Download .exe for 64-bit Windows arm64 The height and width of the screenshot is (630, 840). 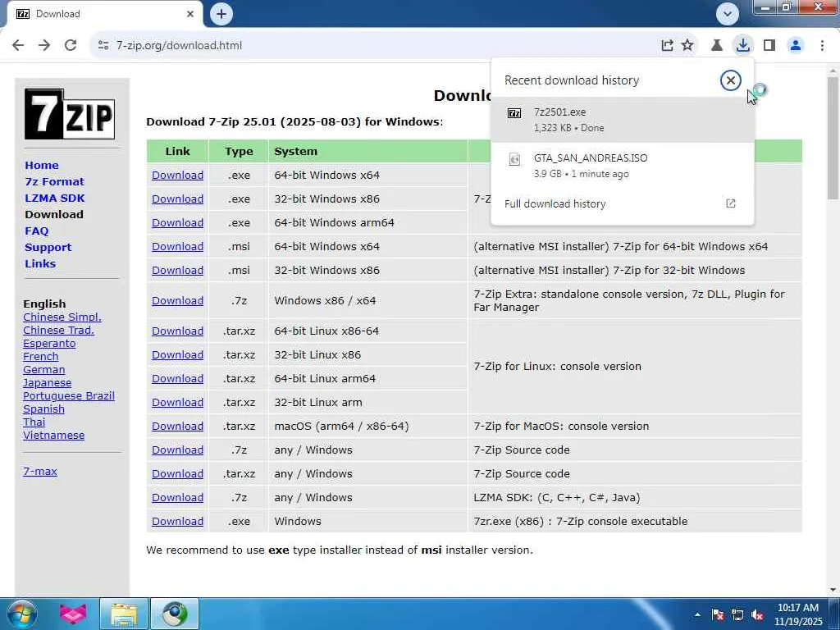coord(177,223)
